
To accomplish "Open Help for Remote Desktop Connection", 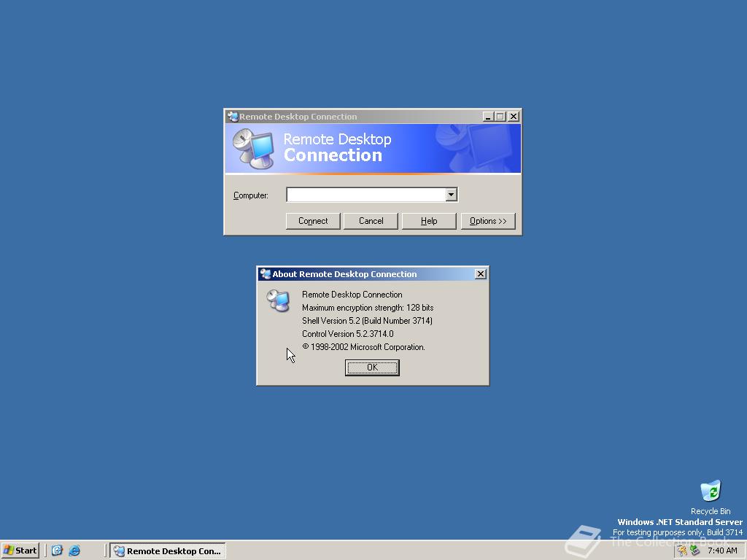I will point(429,221).
